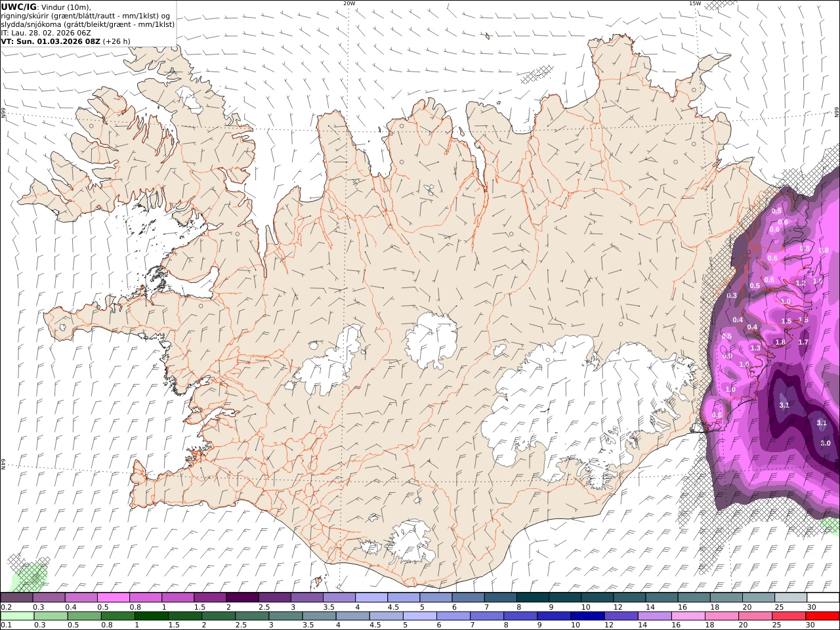This screenshot has height=630, width=840.
Task: Click the '1.3' precipitation value on the map
Action: coord(755,348)
